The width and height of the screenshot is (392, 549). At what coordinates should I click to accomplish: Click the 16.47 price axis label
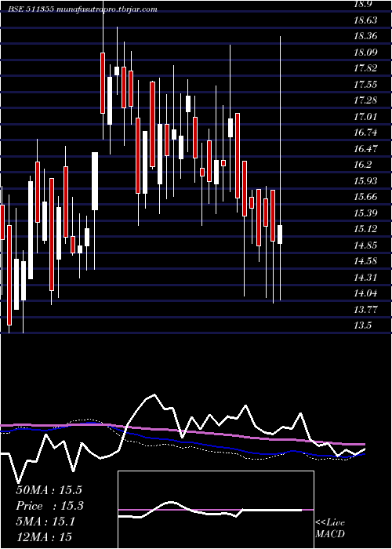[365, 148]
